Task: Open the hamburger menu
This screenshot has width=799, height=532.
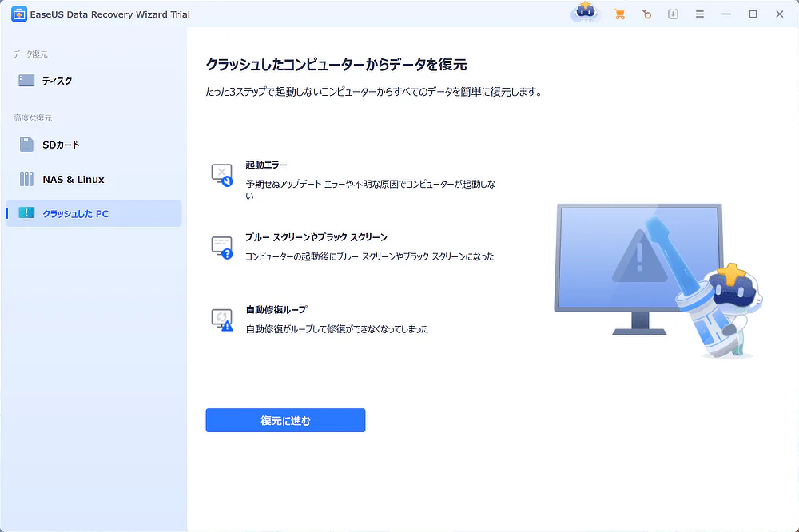Action: point(698,14)
